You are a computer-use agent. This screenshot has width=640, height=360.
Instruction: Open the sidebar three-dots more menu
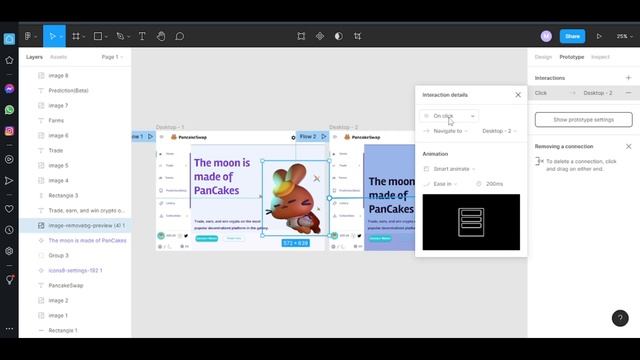pyautogui.click(x=9, y=329)
